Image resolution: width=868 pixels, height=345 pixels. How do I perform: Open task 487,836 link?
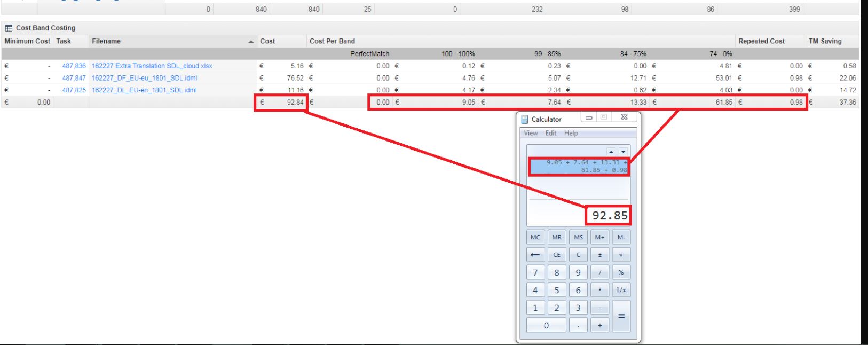[74, 66]
